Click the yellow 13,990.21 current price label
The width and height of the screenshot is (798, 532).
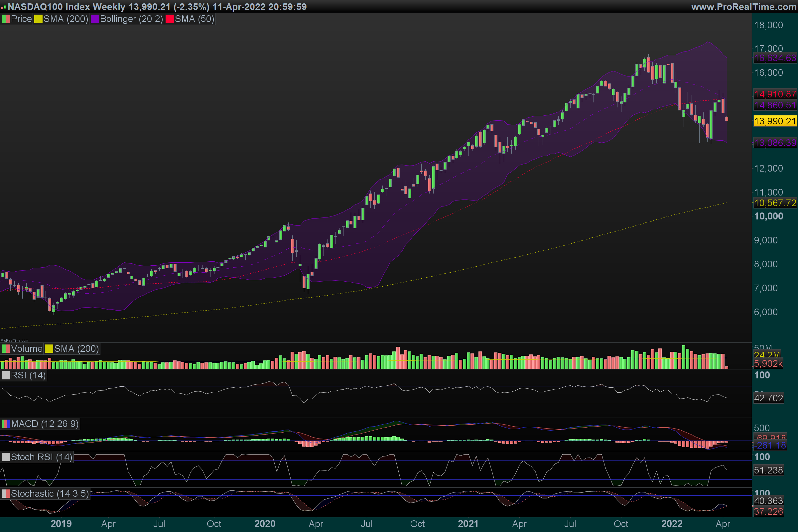(775, 121)
